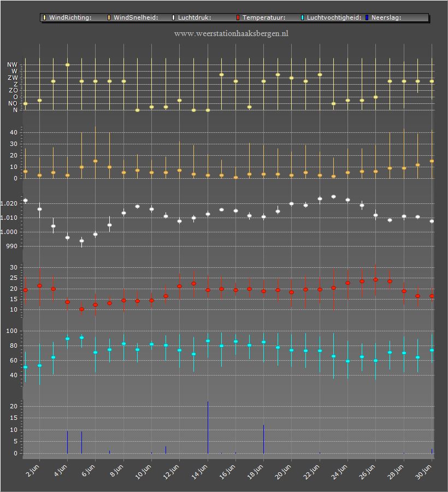
Task: Click the 4 jun date label
Action: 61,471
